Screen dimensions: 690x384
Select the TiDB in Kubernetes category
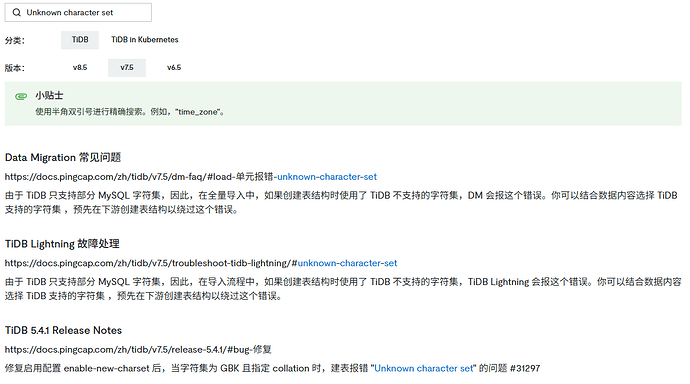point(145,40)
